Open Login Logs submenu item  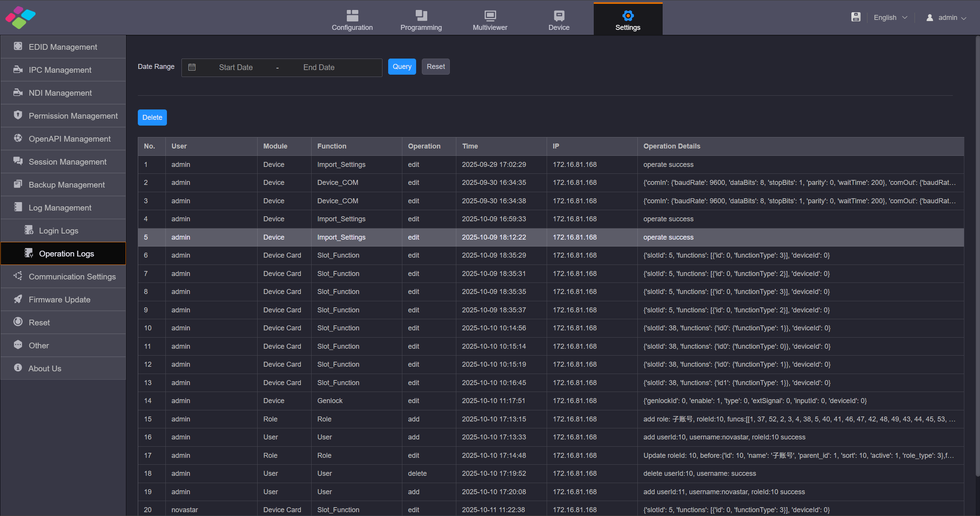pyautogui.click(x=59, y=230)
